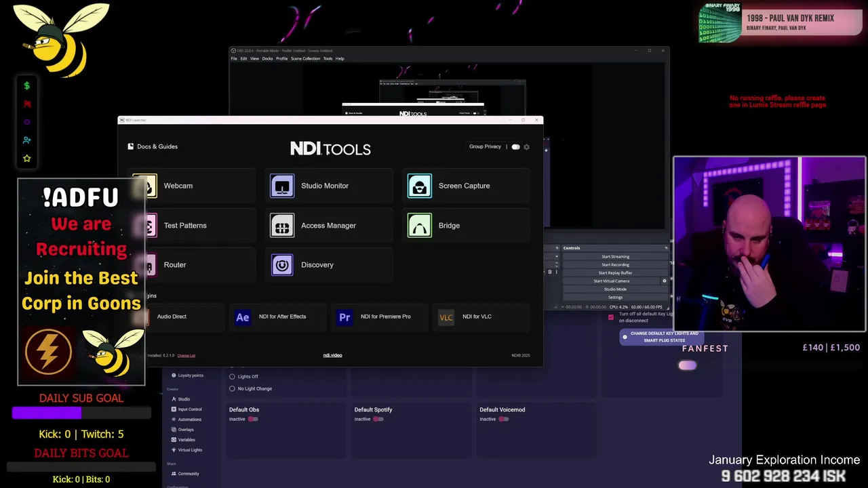This screenshot has height=488, width=868.
Task: Open the Profile menu in OBS
Action: click(x=281, y=58)
